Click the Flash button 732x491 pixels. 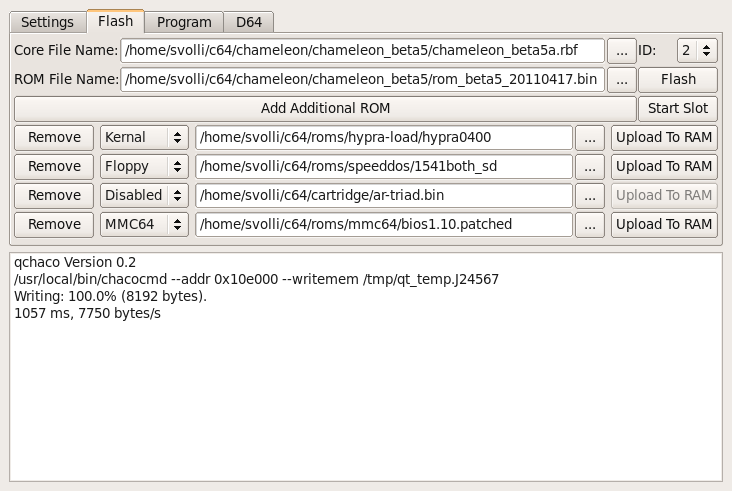click(678, 79)
